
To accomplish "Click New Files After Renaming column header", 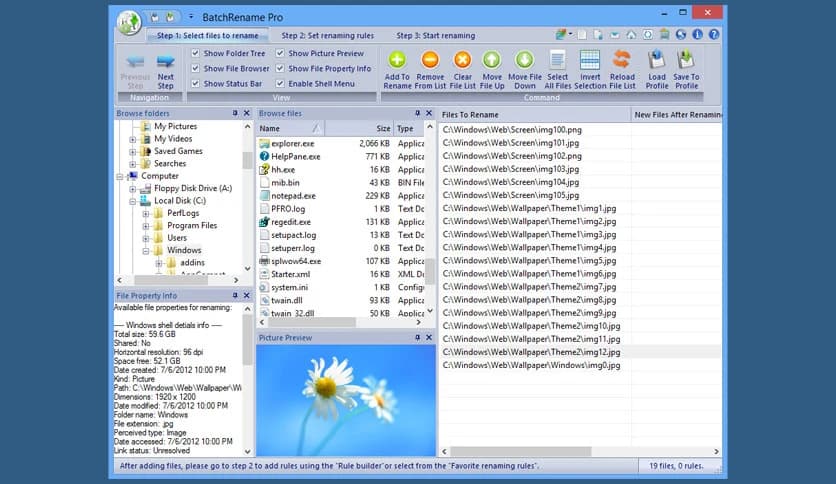I will tap(677, 115).
